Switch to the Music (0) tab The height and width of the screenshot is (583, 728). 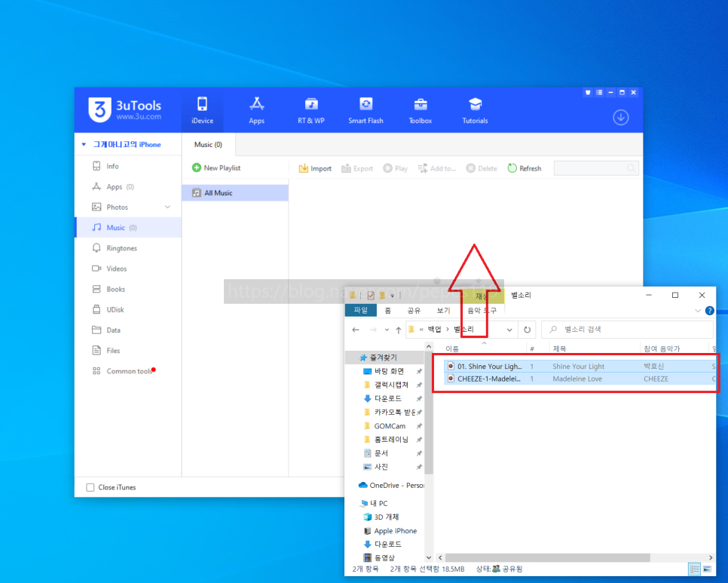[208, 145]
